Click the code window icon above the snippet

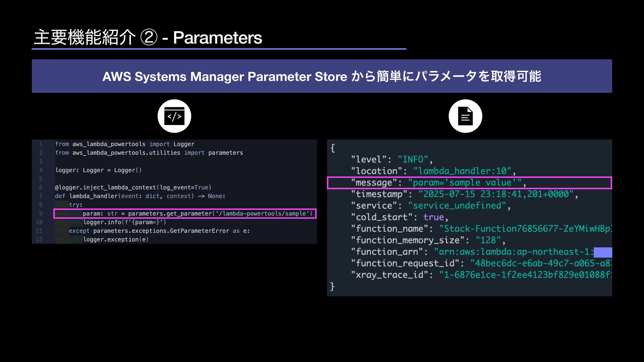tap(174, 116)
